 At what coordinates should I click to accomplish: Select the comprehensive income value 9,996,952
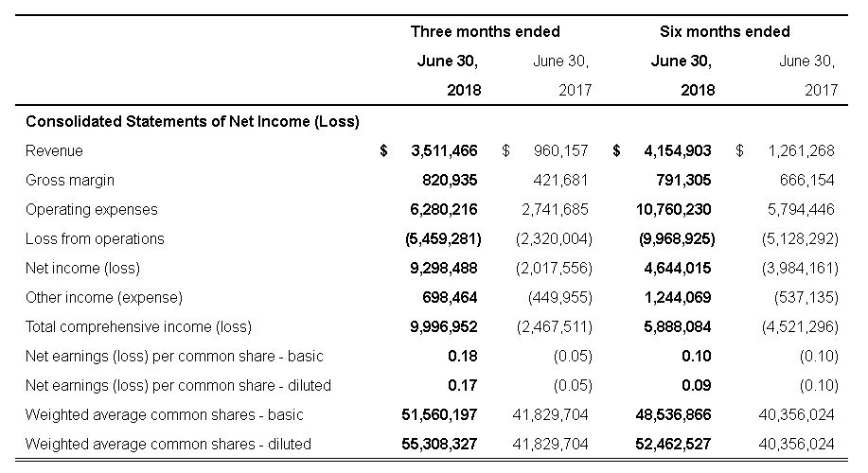pos(445,326)
